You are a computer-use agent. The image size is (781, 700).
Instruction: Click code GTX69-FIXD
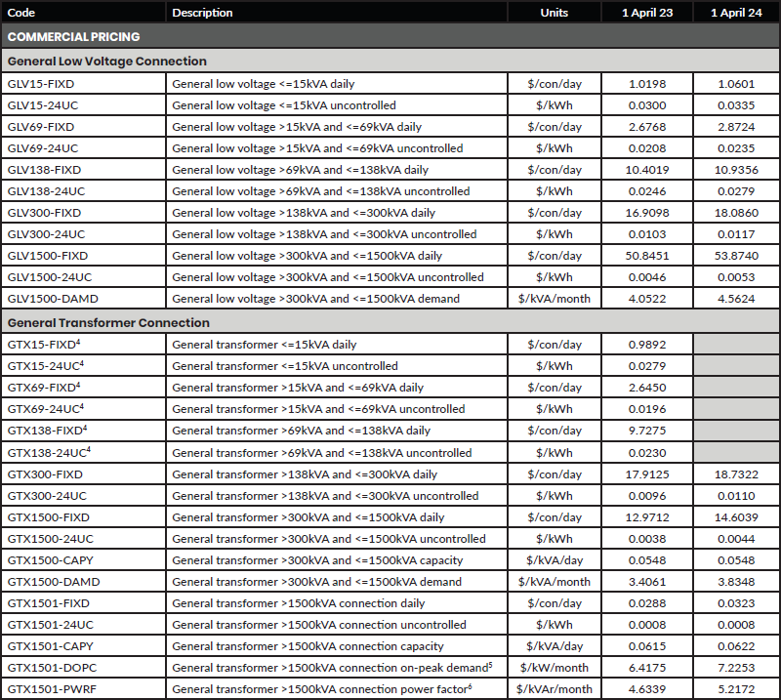(44, 388)
